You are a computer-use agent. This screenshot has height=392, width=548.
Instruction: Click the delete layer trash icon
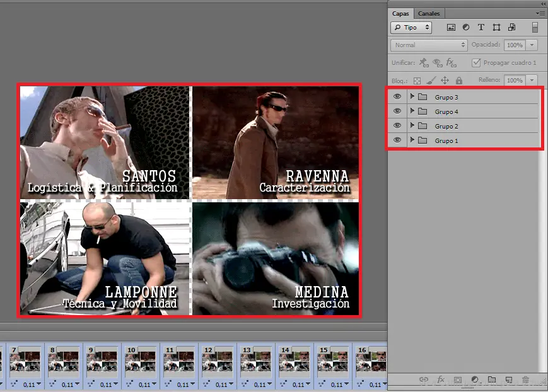click(x=525, y=380)
